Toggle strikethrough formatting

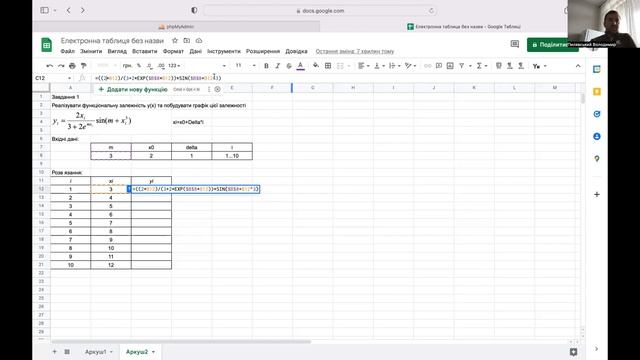(289, 66)
